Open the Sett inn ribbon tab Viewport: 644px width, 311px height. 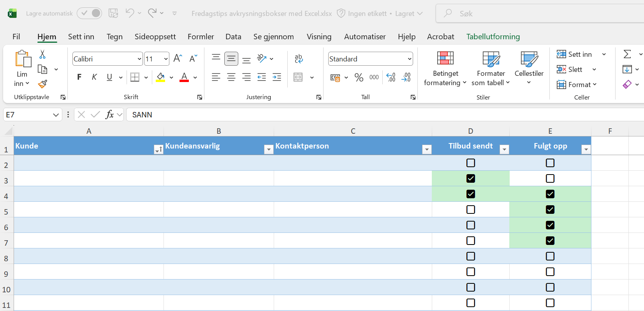coord(81,37)
